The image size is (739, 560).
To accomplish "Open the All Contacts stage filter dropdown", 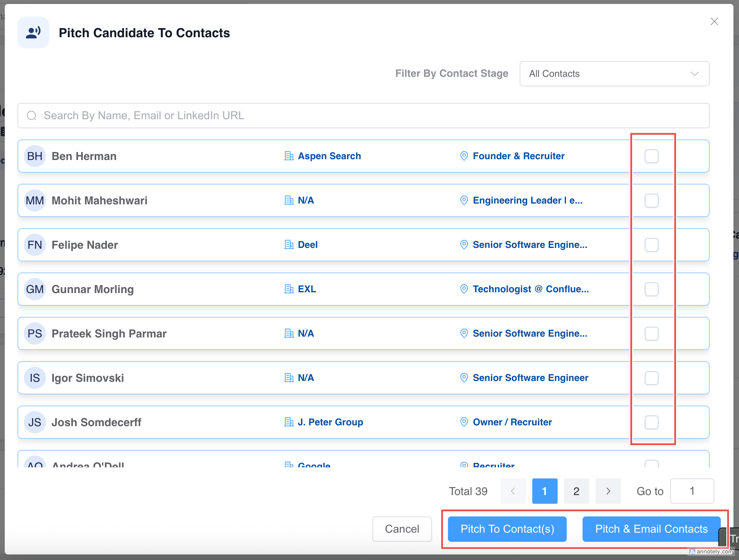I will coord(614,74).
